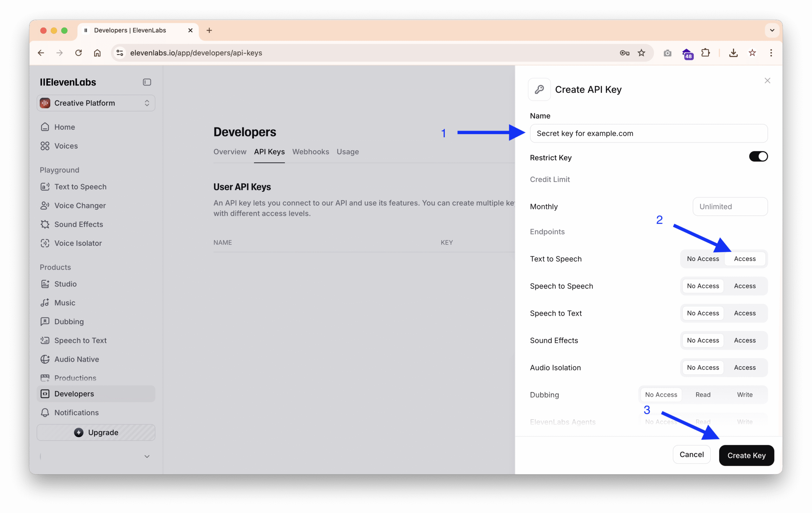Viewport: 812px width, 513px height.
Task: Open Notifications in the sidebar
Action: click(76, 412)
